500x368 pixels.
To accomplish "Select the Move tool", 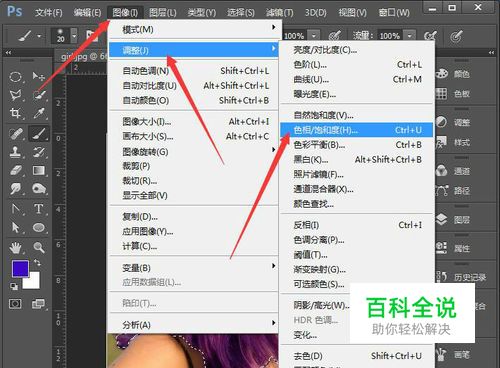I will (x=38, y=77).
